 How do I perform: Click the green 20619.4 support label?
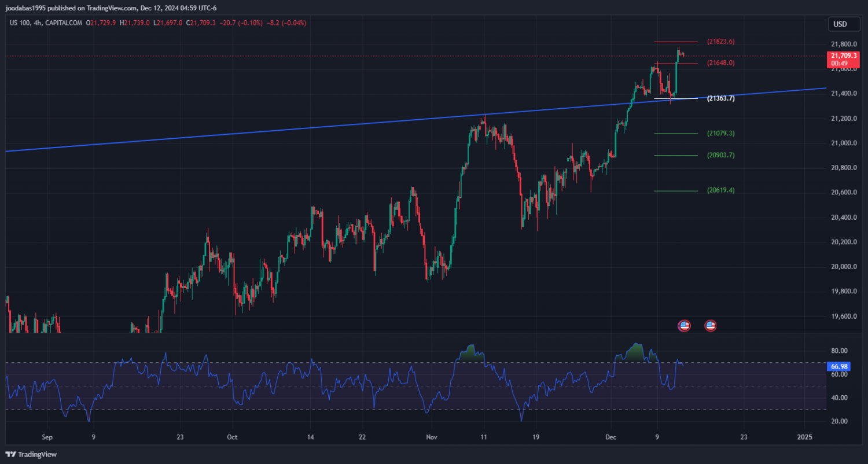tap(720, 190)
